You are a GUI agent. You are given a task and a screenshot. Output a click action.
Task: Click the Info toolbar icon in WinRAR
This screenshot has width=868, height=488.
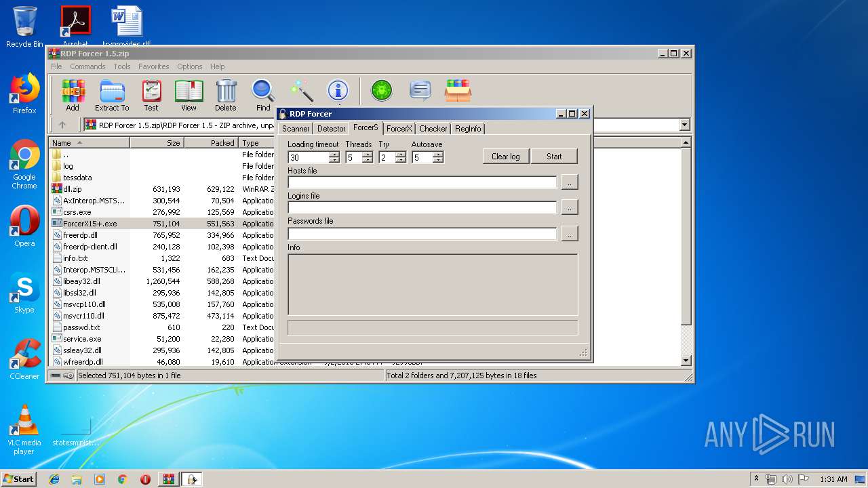coord(338,91)
